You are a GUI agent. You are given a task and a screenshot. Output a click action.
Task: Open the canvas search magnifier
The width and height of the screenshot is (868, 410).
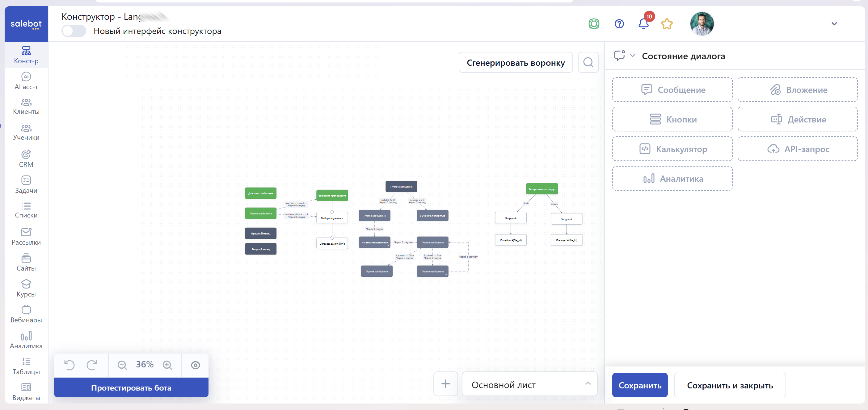[588, 62]
